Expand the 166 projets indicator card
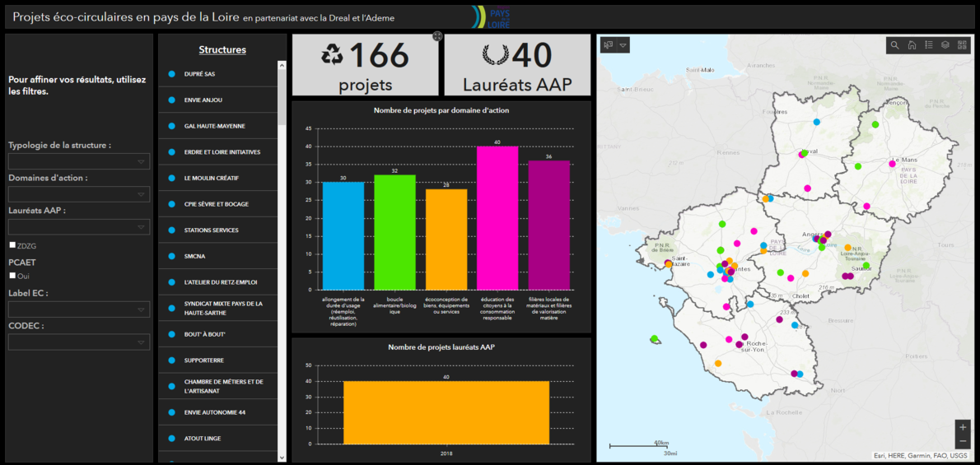 [x=436, y=37]
